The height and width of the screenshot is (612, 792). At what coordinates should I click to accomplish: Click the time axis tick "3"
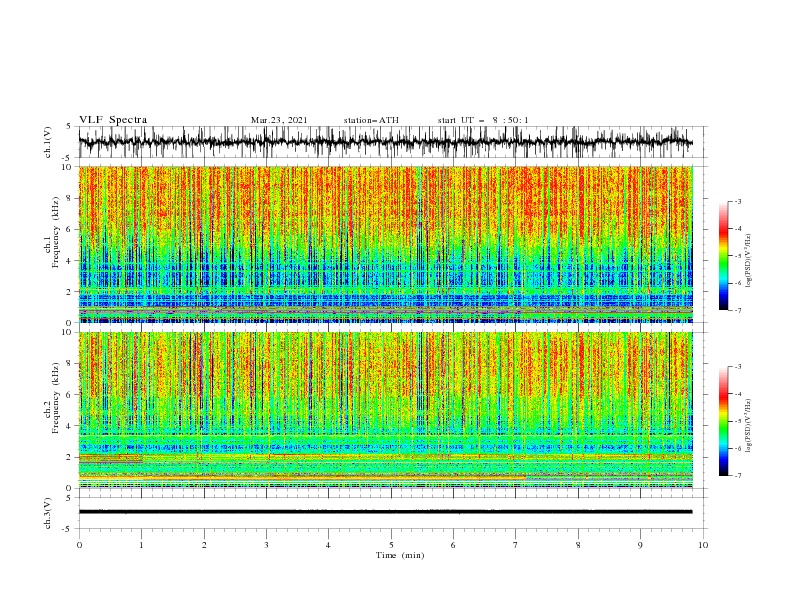(x=266, y=545)
